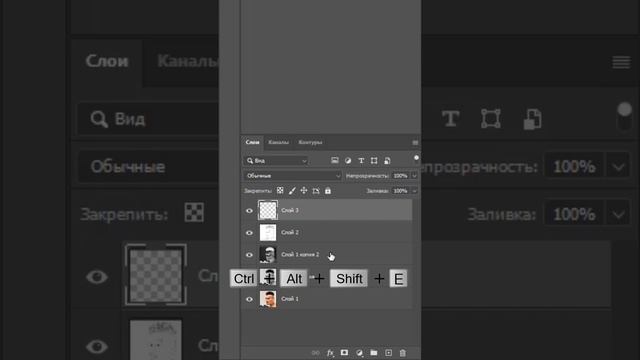Toggle lock transparent pixels icon
Screen dimensions: 640x360
click(x=280, y=191)
